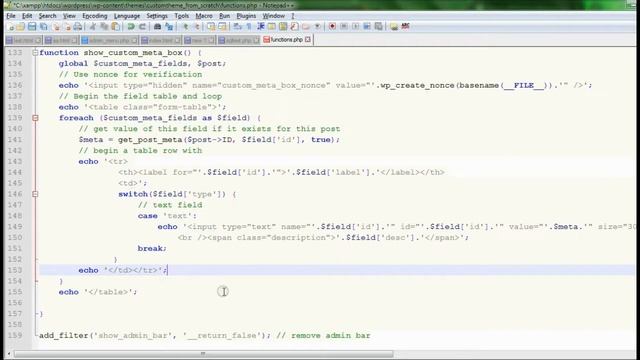Create a new file from the toolbar
Viewport: 640px width, 360px height.
[11, 27]
